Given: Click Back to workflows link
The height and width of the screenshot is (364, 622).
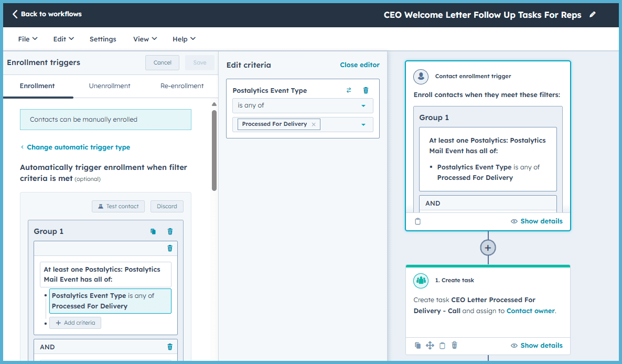Looking at the screenshot, I should (51, 14).
